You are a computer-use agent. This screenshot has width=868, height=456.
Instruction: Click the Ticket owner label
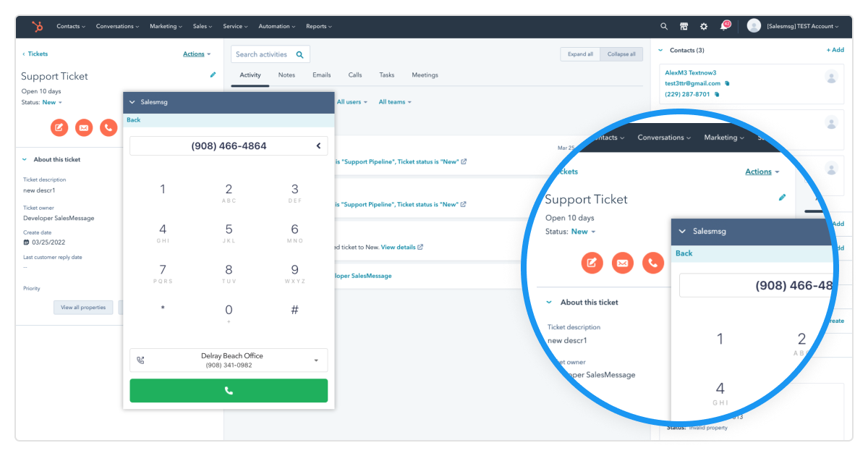coord(39,208)
